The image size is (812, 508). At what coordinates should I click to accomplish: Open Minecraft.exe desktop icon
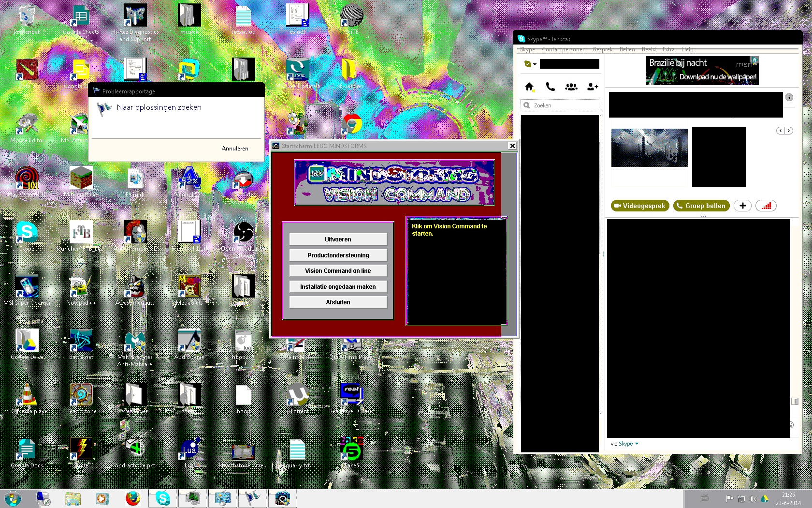click(81, 182)
